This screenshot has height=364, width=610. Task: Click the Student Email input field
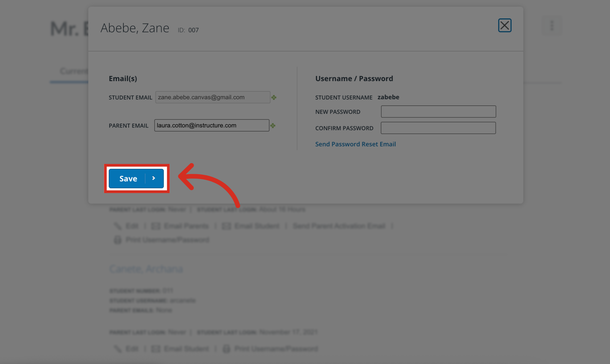[213, 97]
